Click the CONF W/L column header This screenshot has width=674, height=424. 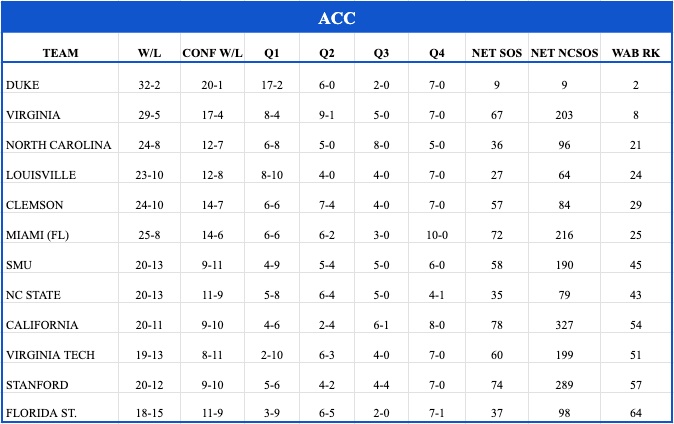click(x=209, y=53)
